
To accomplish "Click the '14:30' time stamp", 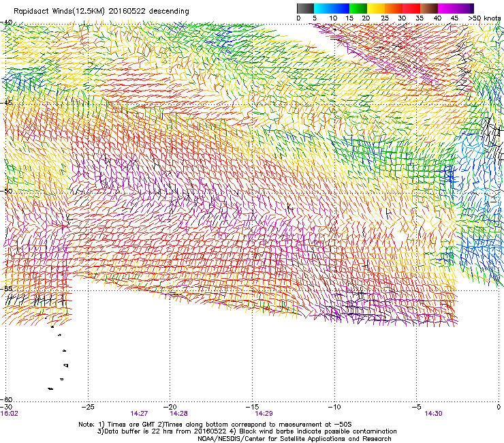I will 434,414.
